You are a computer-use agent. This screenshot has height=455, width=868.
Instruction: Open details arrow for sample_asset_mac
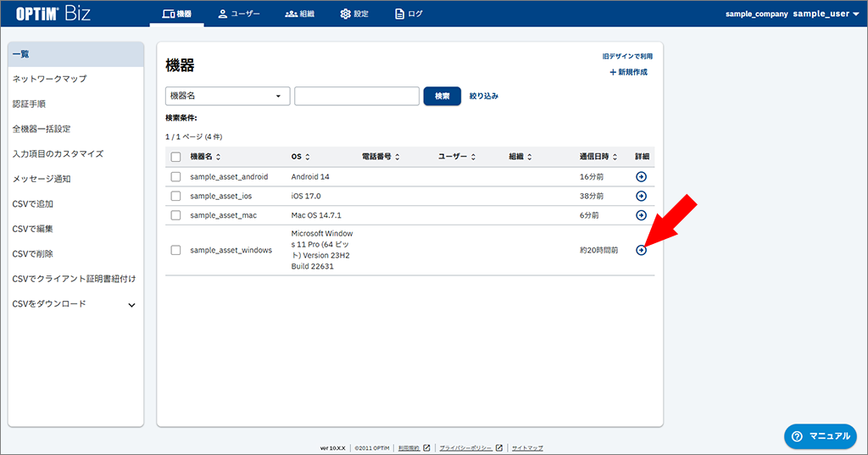[x=641, y=215]
